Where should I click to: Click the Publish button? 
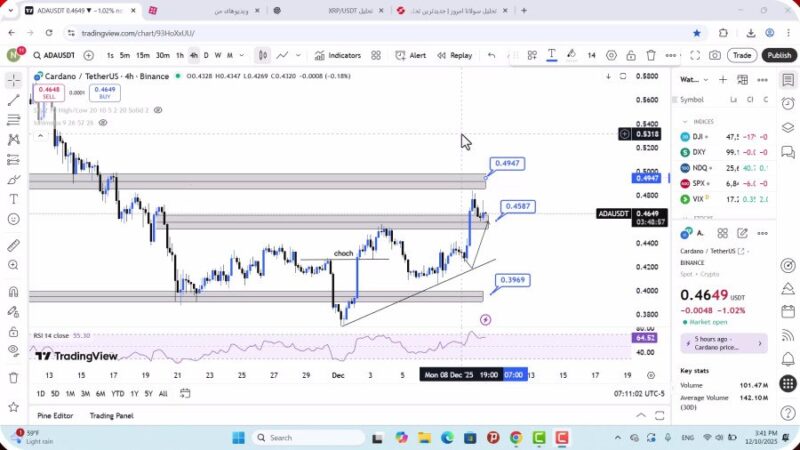779,55
